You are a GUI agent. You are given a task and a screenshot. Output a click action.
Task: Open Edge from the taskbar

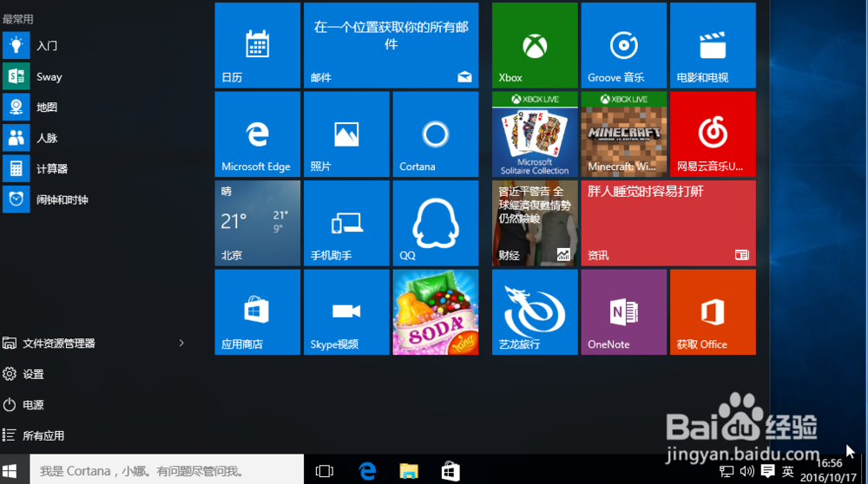pyautogui.click(x=367, y=471)
